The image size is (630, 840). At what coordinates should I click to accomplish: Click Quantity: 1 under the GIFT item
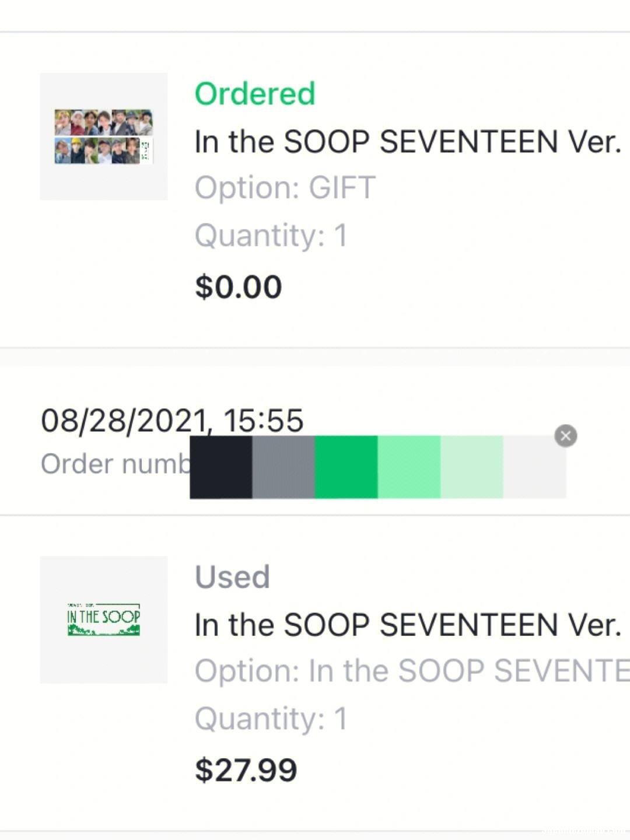tap(271, 236)
